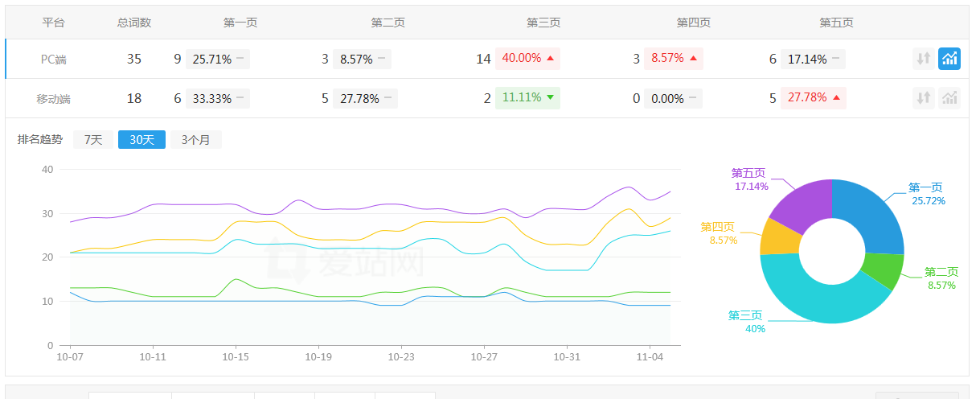Click the red up arrow beside PC端 8.57%
Image resolution: width=980 pixels, height=399 pixels.
(693, 59)
